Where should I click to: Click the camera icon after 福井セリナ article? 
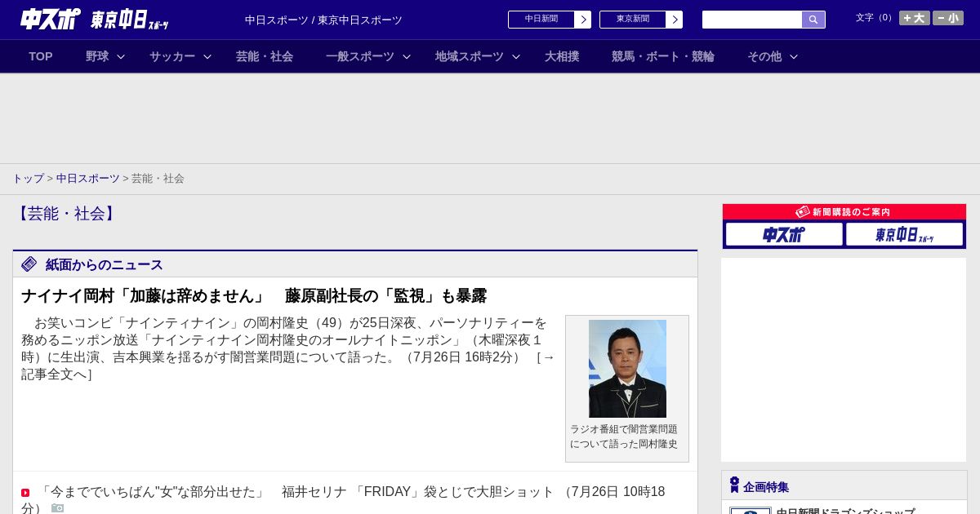pyautogui.click(x=57, y=508)
